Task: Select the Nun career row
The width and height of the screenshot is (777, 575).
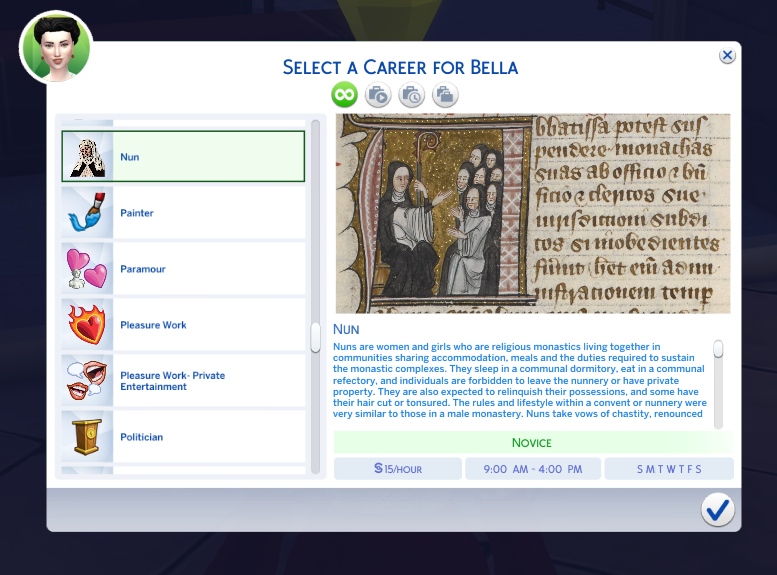Action: tap(183, 157)
